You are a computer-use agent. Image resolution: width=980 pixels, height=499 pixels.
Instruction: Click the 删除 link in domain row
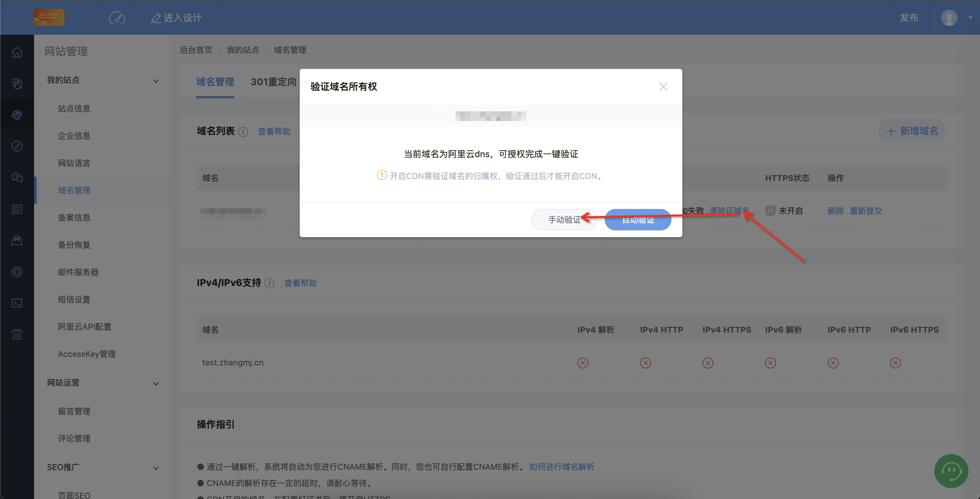click(x=835, y=211)
